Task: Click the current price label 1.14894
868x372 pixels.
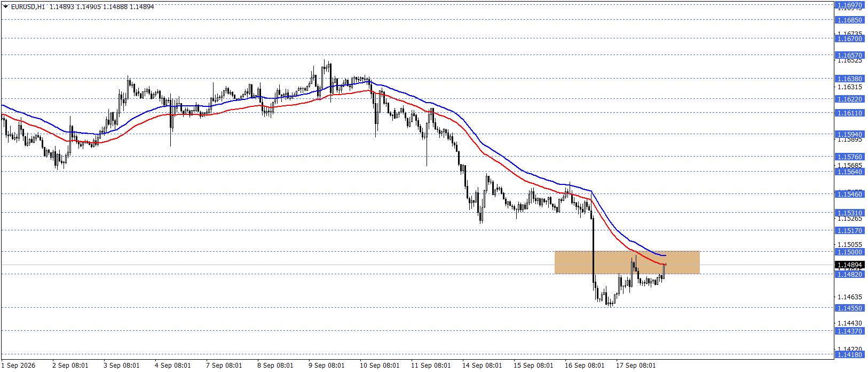Action: point(849,265)
